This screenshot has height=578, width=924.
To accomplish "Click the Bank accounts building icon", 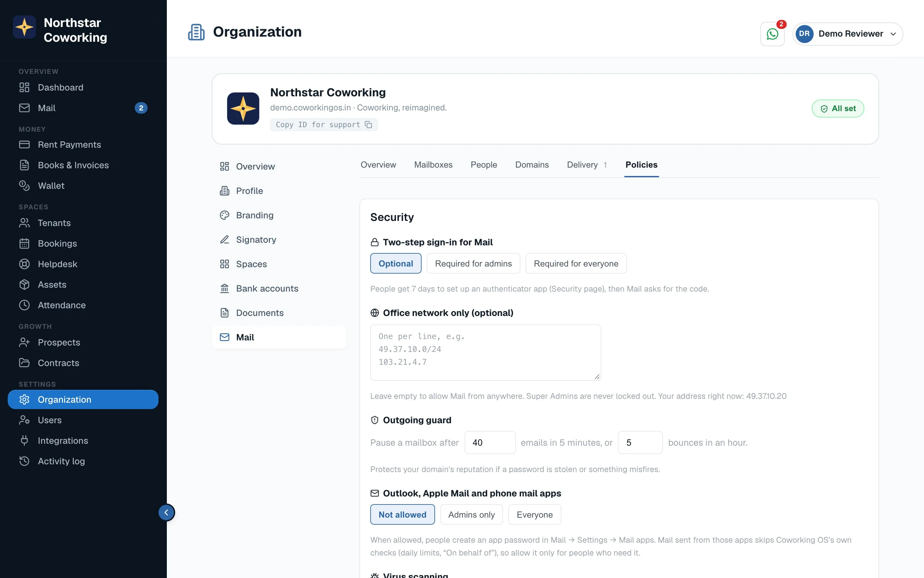I will pos(225,289).
